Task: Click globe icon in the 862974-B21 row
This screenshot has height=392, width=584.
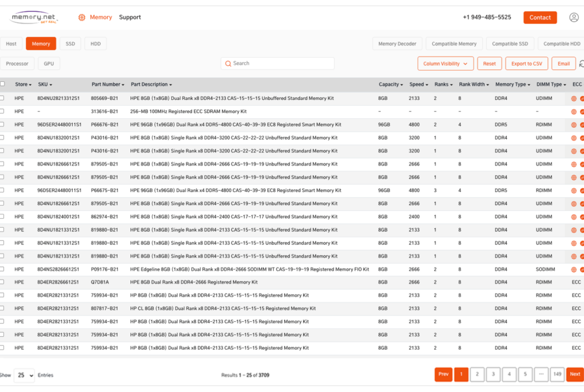Action: [574, 217]
